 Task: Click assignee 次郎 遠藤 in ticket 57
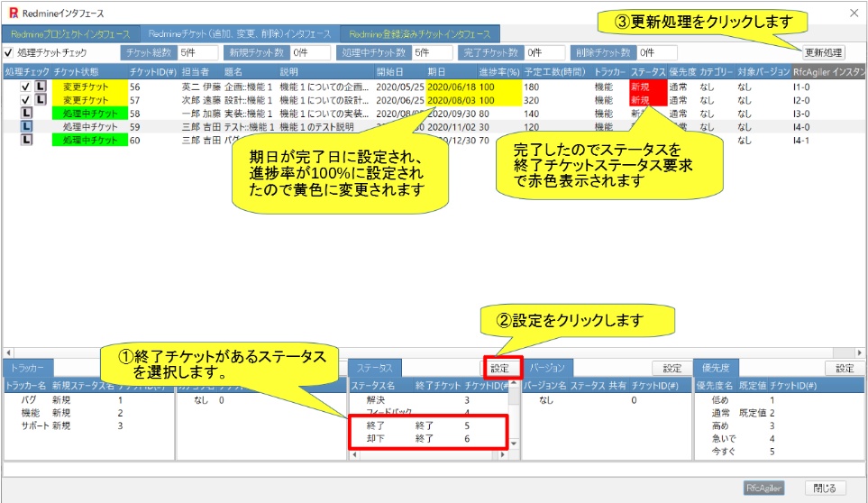coord(201,100)
